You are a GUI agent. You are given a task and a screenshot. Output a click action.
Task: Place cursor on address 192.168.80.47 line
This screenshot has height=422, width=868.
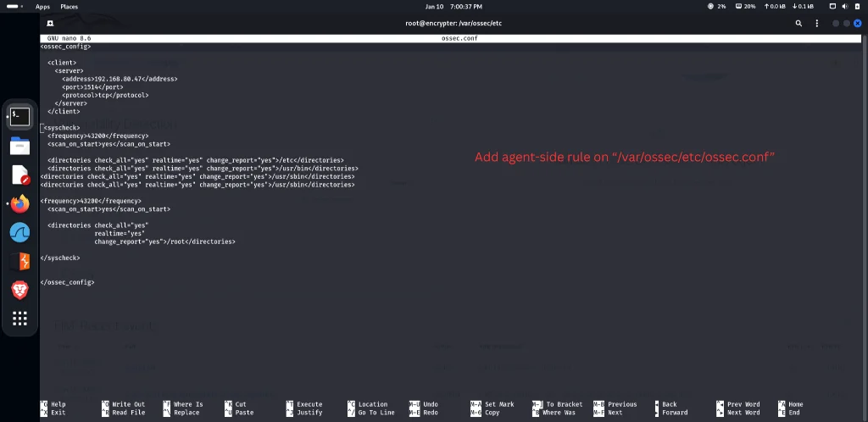pyautogui.click(x=120, y=79)
